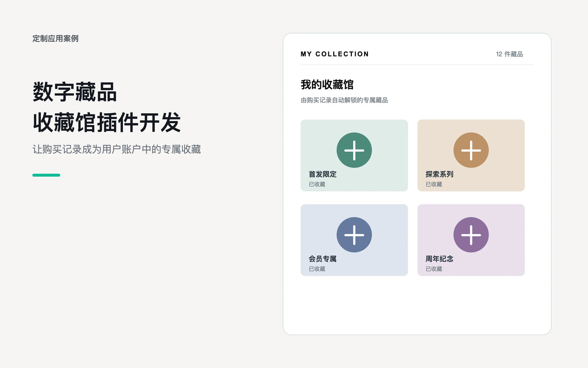Click the 收藏馆插件开发 headline line

pos(107,122)
